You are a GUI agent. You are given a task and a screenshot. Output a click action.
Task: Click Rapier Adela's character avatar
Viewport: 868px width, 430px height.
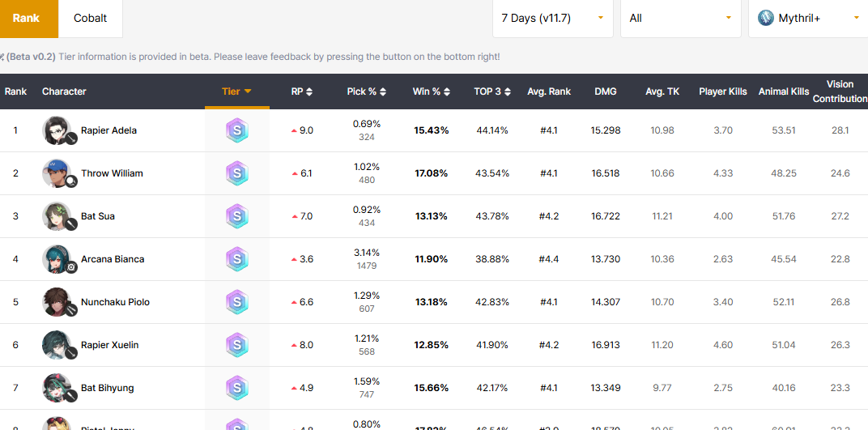point(57,130)
